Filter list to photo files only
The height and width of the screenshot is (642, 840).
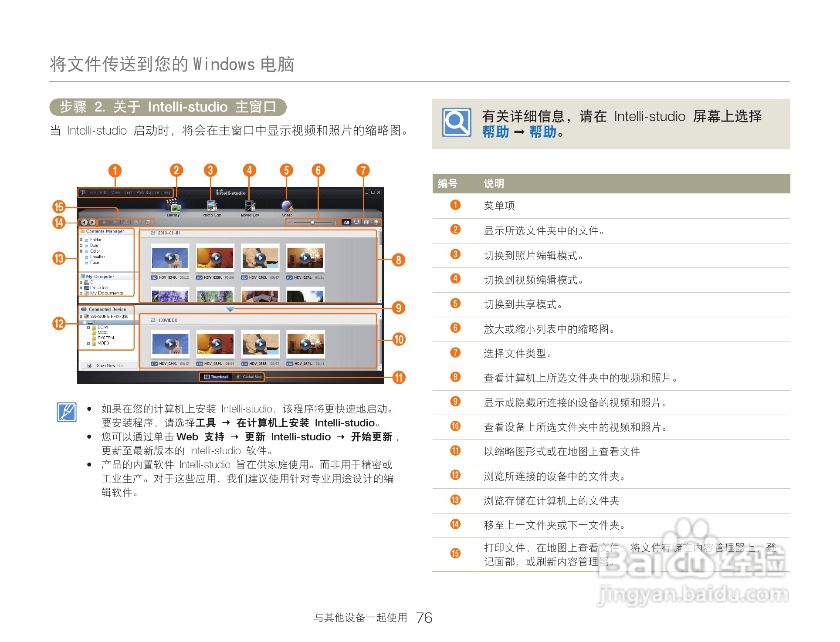[366, 222]
